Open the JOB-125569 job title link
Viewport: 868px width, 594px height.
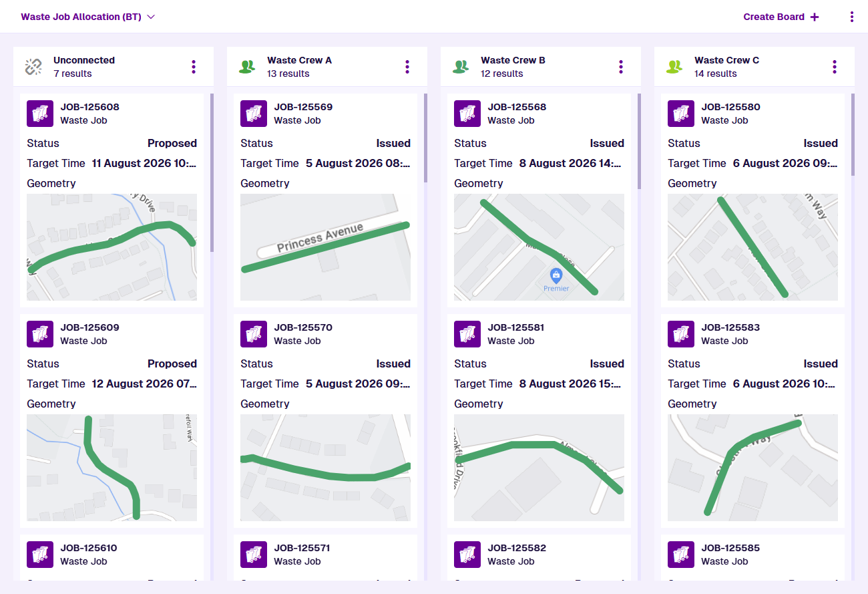pyautogui.click(x=303, y=107)
